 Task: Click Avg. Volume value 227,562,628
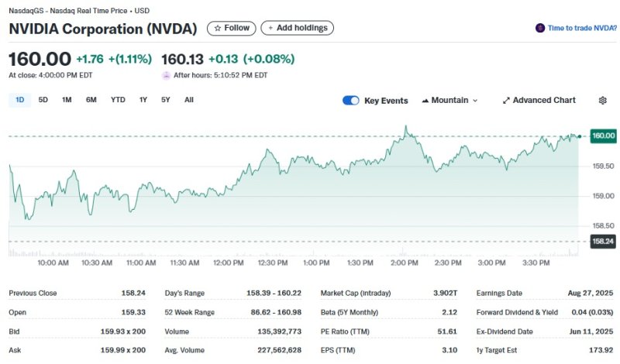(280, 350)
